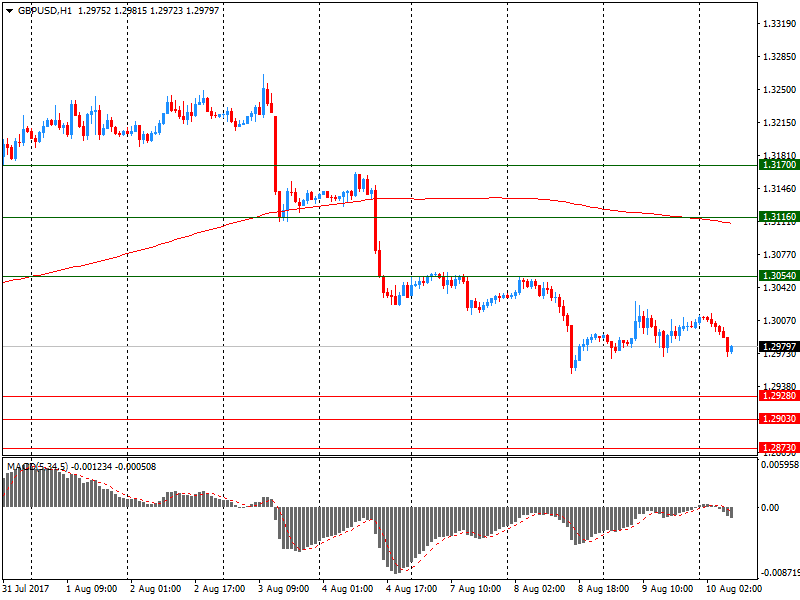This screenshot has width=800, height=600.
Task: Select the gray current-price line at 1.29797
Action: (x=380, y=347)
